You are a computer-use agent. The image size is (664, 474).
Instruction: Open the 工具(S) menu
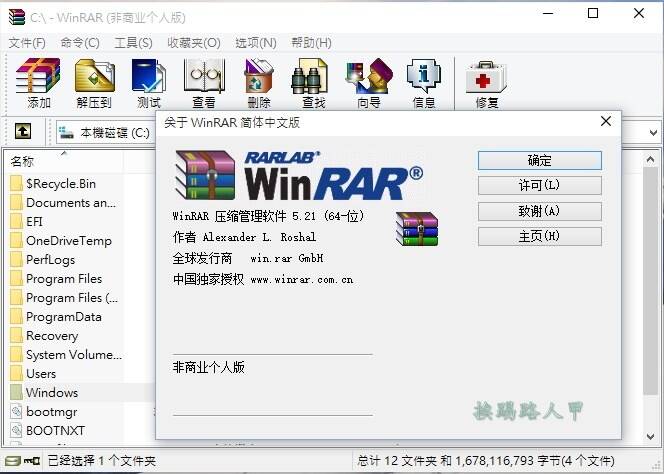[133, 43]
